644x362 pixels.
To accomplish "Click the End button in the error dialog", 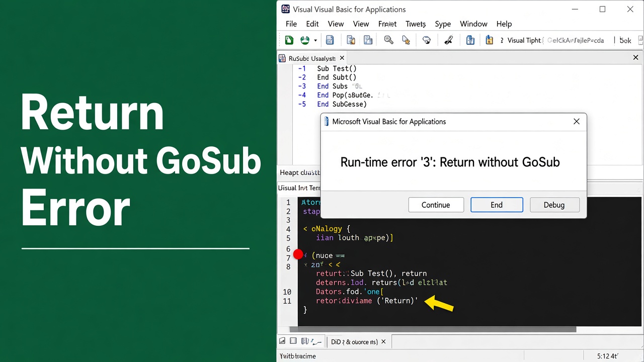I will (497, 205).
